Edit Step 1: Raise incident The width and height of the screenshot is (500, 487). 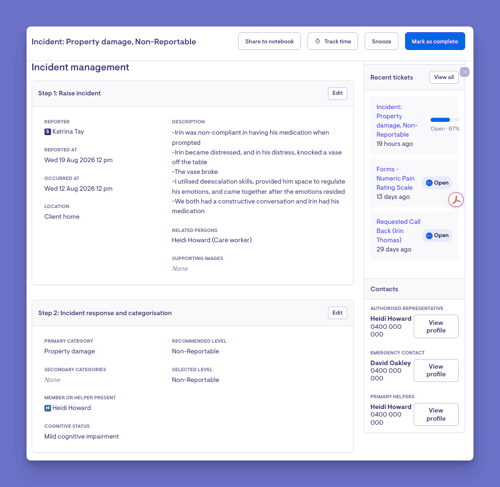[337, 93]
